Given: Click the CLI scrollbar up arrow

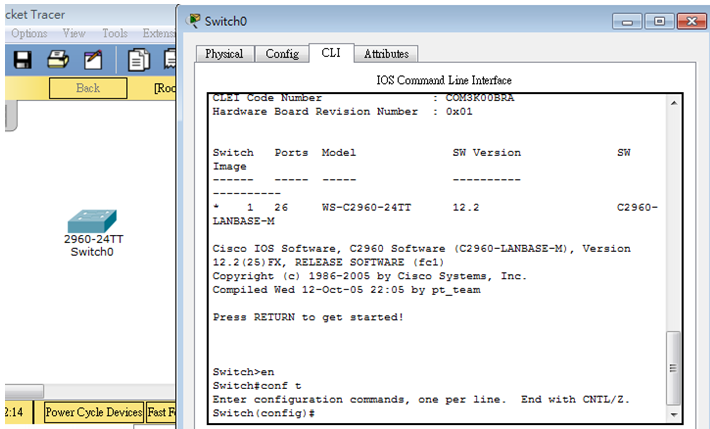Looking at the screenshot, I should 674,103.
